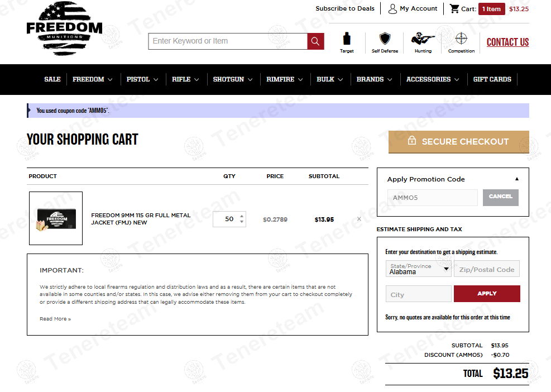Expand the Accessories menu
This screenshot has height=392, width=551.
click(x=433, y=79)
